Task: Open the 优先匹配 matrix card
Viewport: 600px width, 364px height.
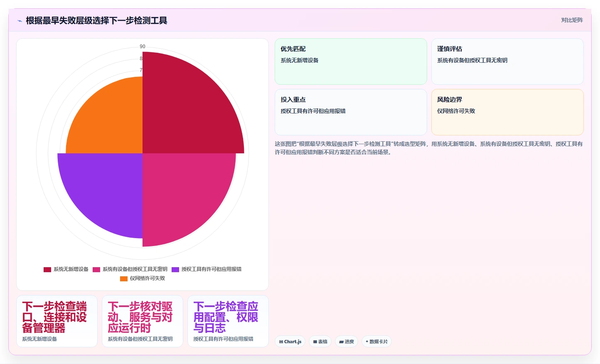Action: pos(351,61)
